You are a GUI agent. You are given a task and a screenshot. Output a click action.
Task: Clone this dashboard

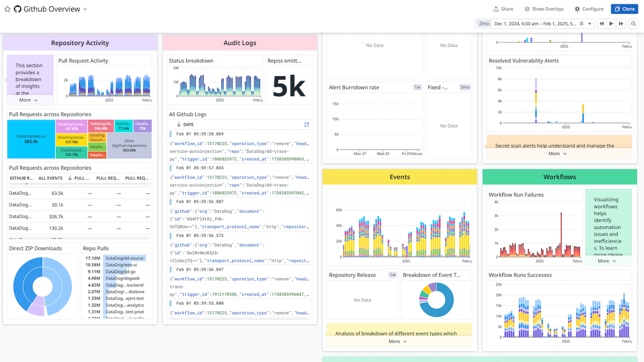pos(624,9)
